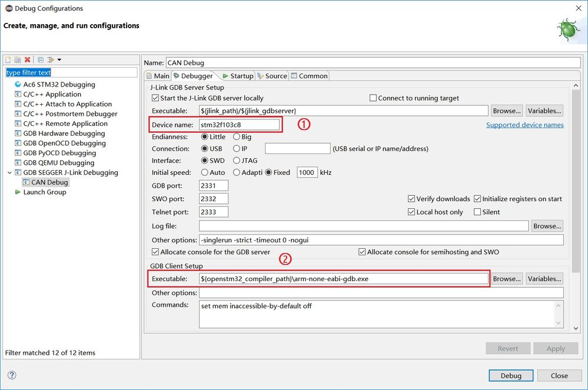Click the GDB Commands text area
The height and width of the screenshot is (390, 588).
coord(381,314)
